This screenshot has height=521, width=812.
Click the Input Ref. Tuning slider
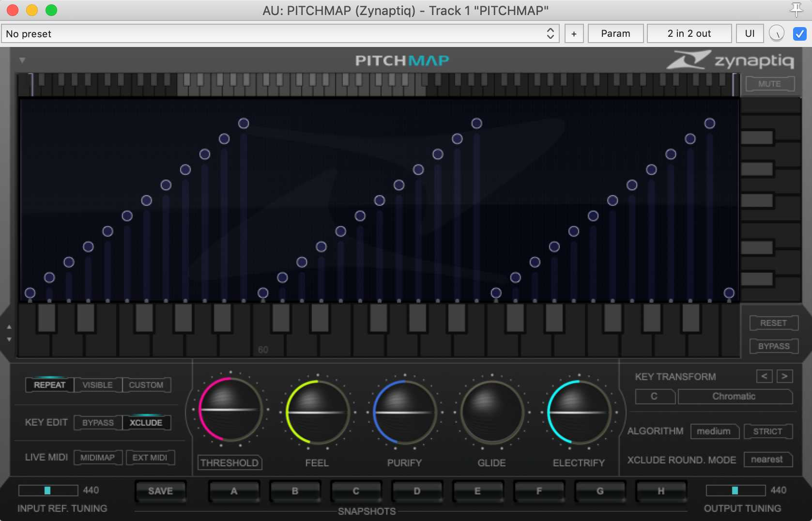[48, 490]
